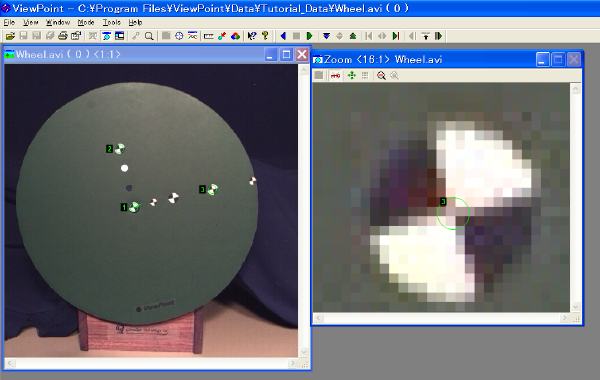Play forward with green triangle button
The height and width of the screenshot is (380, 600).
310,36
